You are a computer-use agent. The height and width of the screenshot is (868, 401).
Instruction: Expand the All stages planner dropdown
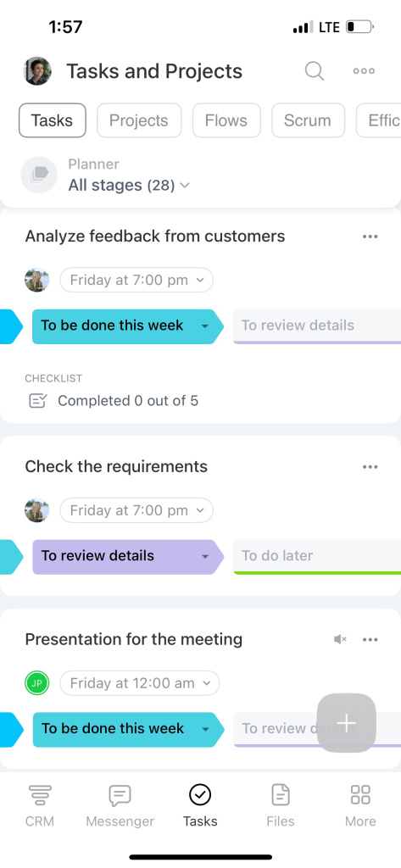129,185
